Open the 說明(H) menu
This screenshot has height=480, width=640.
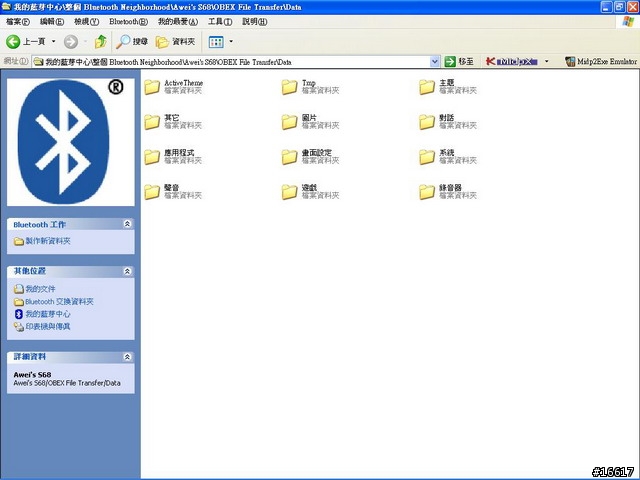254,22
